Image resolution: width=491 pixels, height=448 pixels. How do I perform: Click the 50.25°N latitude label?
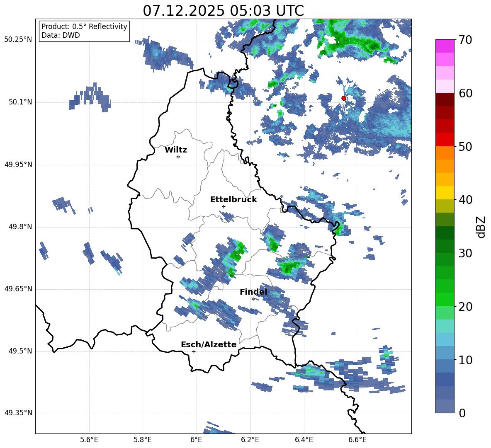coord(18,40)
